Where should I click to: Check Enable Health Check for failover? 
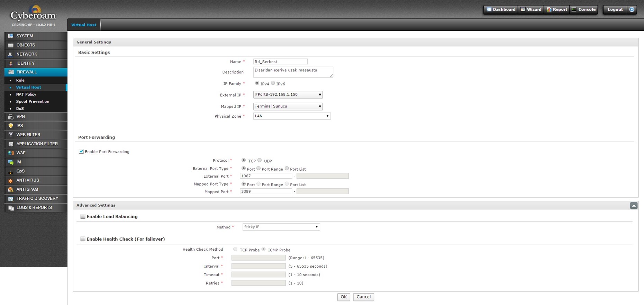click(83, 239)
